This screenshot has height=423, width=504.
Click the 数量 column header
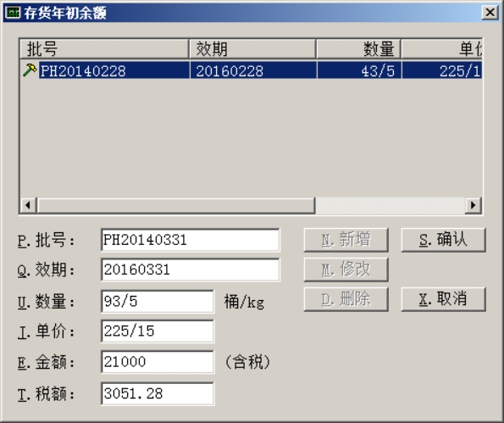click(x=358, y=49)
